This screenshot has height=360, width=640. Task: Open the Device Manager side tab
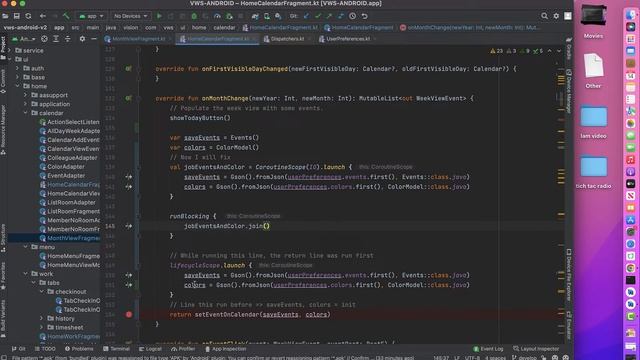pyautogui.click(x=569, y=91)
